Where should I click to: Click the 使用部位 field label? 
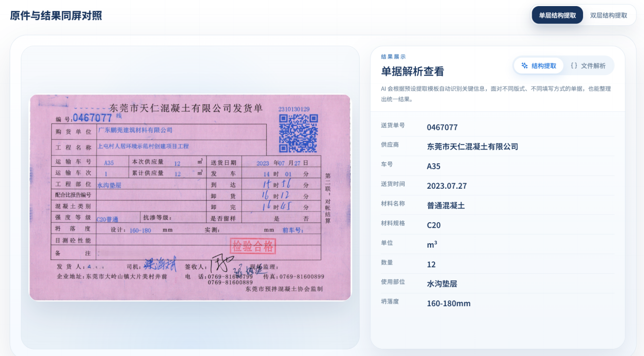pyautogui.click(x=393, y=282)
